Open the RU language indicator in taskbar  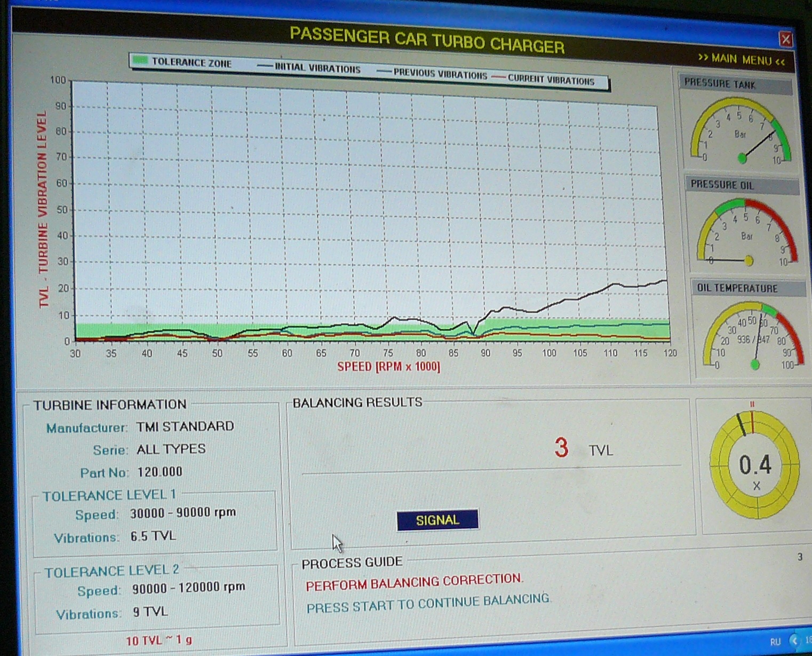click(x=775, y=642)
